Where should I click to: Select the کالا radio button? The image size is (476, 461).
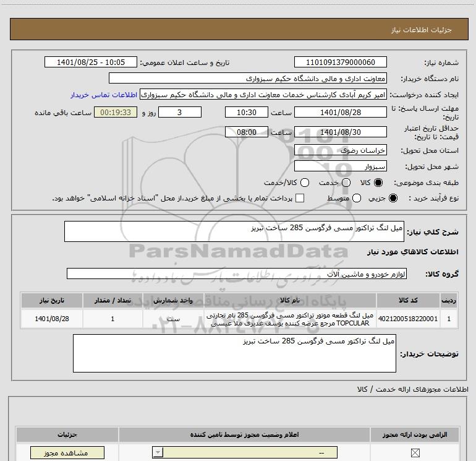(x=378, y=183)
